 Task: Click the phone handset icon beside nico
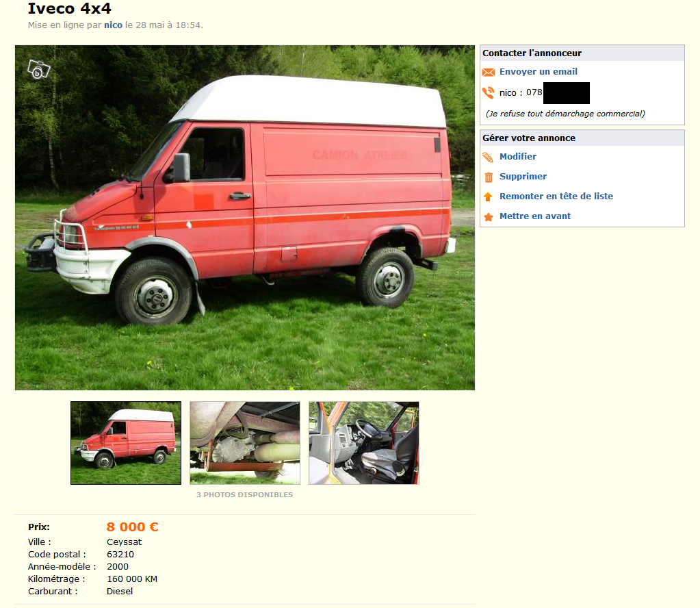tap(489, 92)
